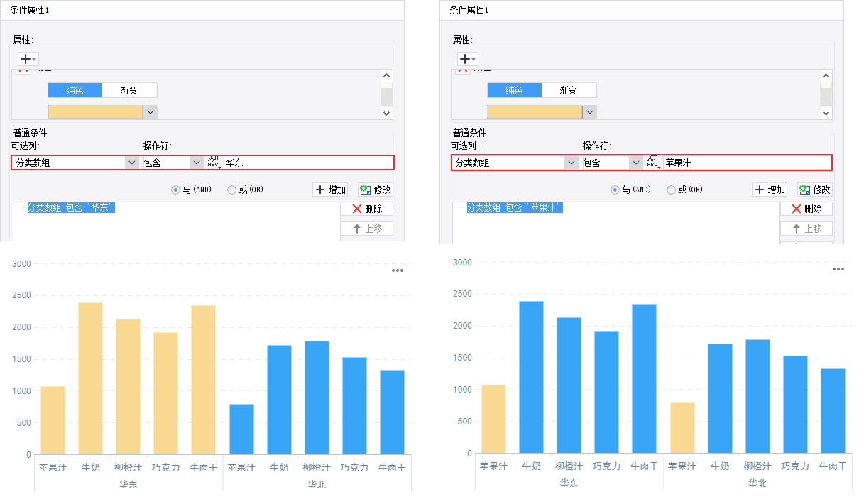Select 渐变 gradient mode in right panel
Screen dimensions: 859x504
click(x=569, y=90)
